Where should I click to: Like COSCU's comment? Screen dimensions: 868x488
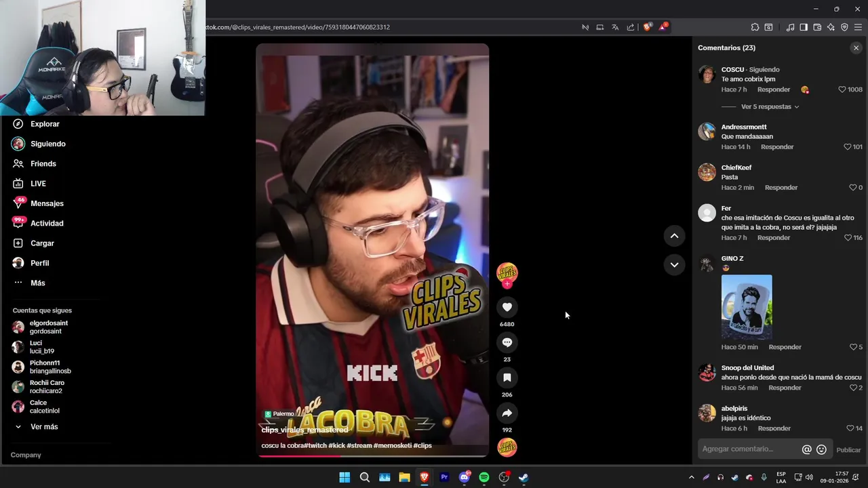pos(842,89)
